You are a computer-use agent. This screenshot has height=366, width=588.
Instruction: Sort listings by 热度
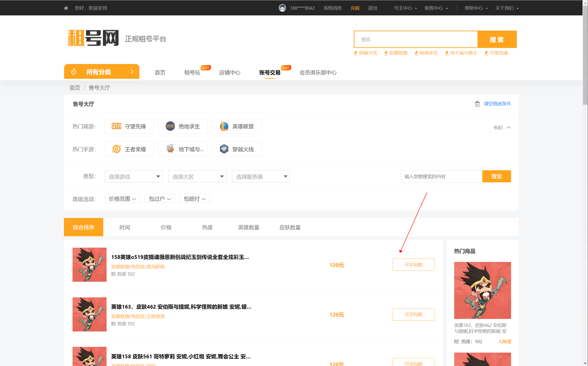[207, 227]
